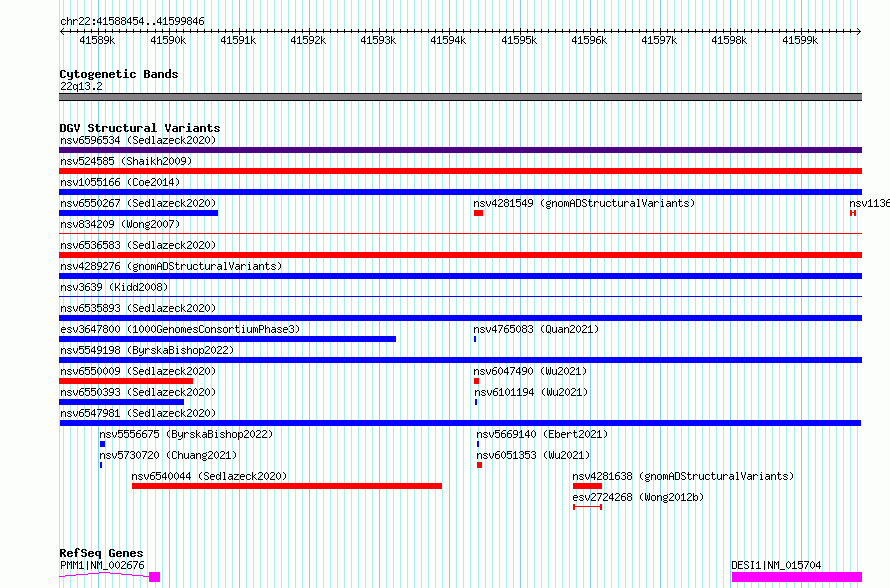This screenshot has width=890, height=588.
Task: Open the nsv524585 (Shaikh2009) variant label
Action: click(x=126, y=161)
